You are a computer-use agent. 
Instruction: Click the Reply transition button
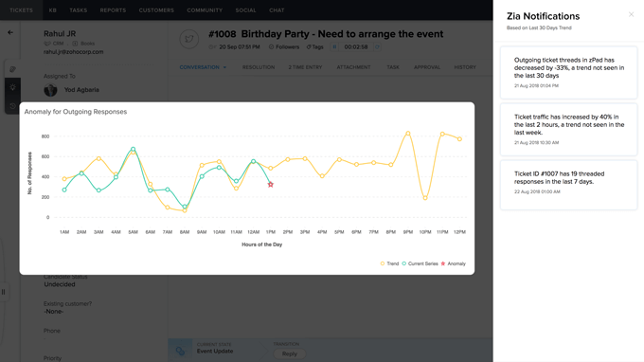[290, 353]
